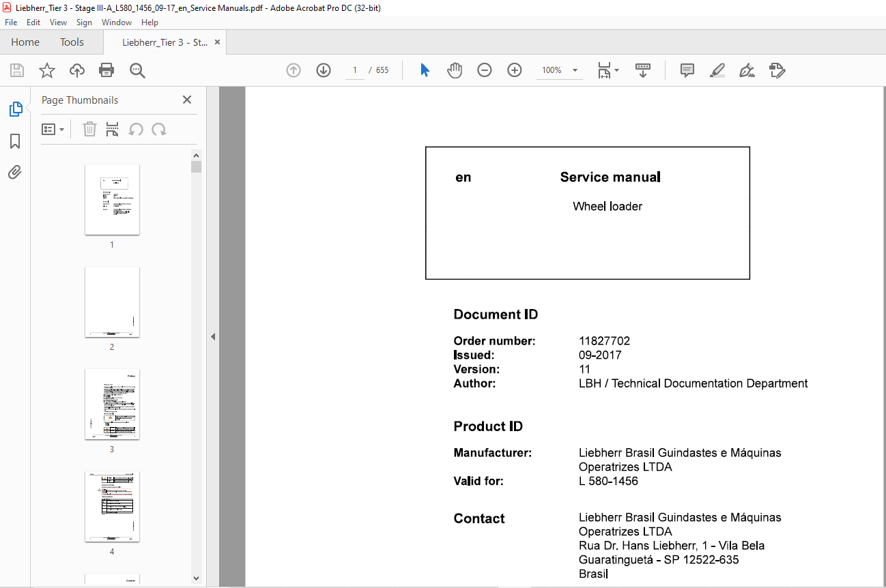Rotate page counterclockwise
The image size is (886, 588).
pyautogui.click(x=137, y=129)
